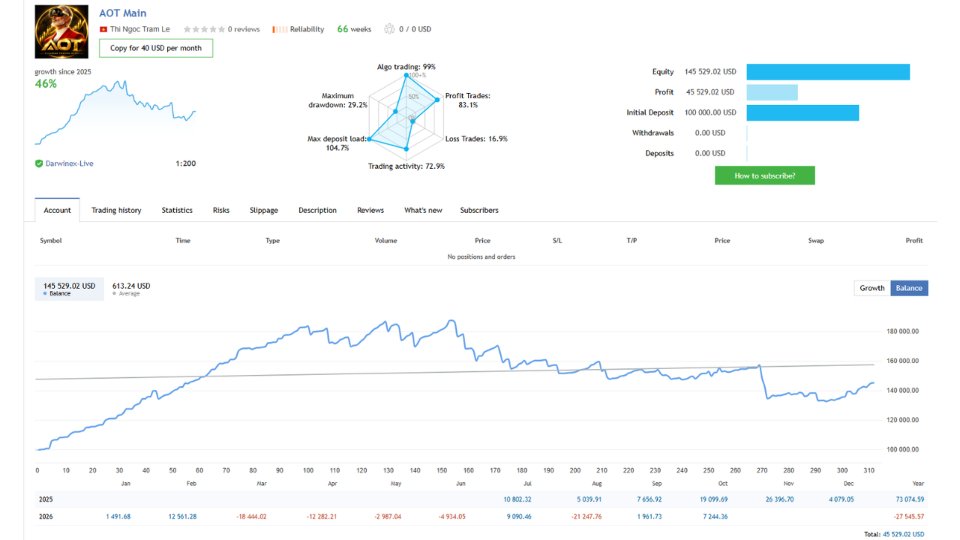This screenshot has width=960, height=540.
Task: Switch to the Slippage tab
Action: tap(264, 210)
